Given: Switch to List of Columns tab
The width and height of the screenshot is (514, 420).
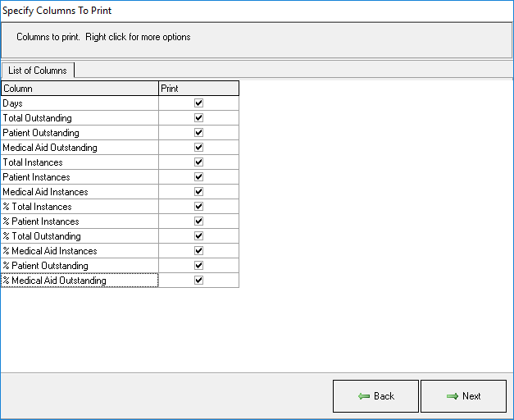Looking at the screenshot, I should (38, 71).
